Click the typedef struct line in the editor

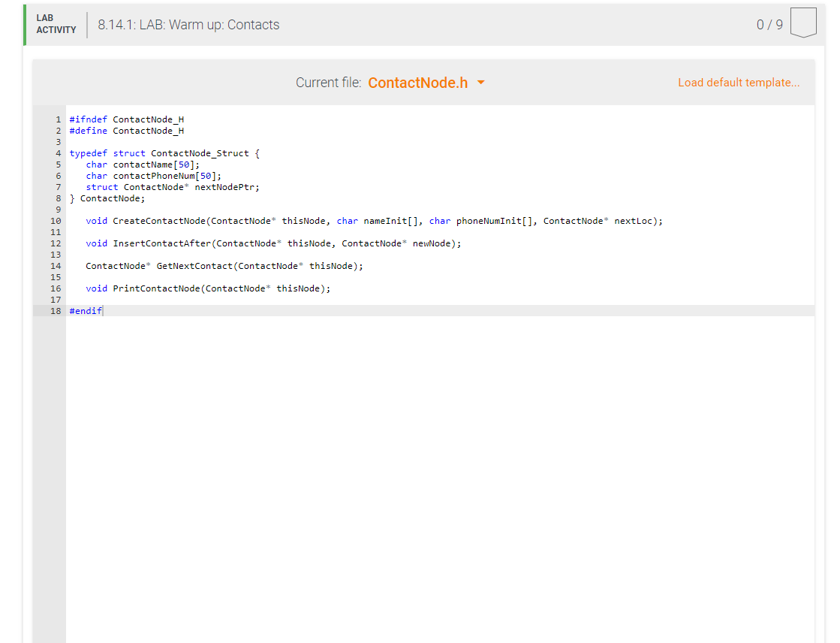point(163,152)
